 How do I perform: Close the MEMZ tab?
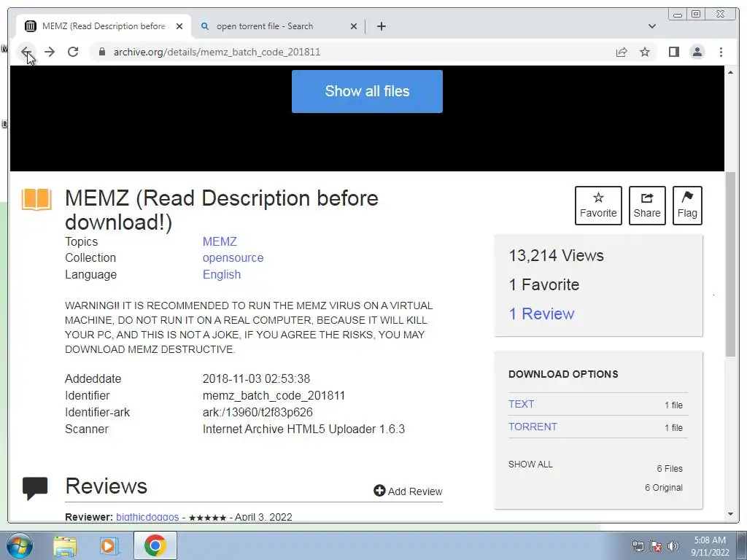pos(179,26)
